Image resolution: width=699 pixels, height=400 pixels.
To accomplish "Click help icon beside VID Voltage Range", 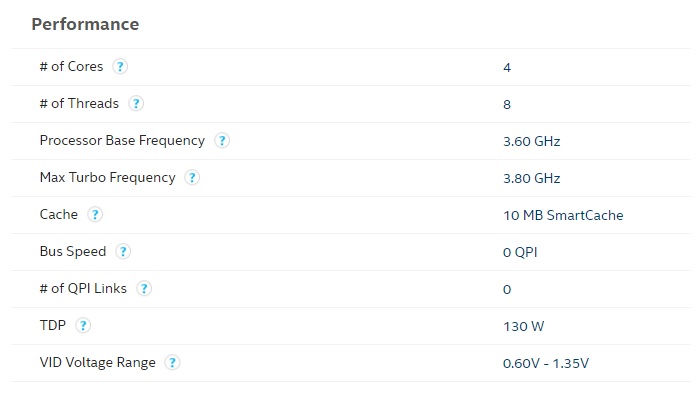I will (173, 363).
